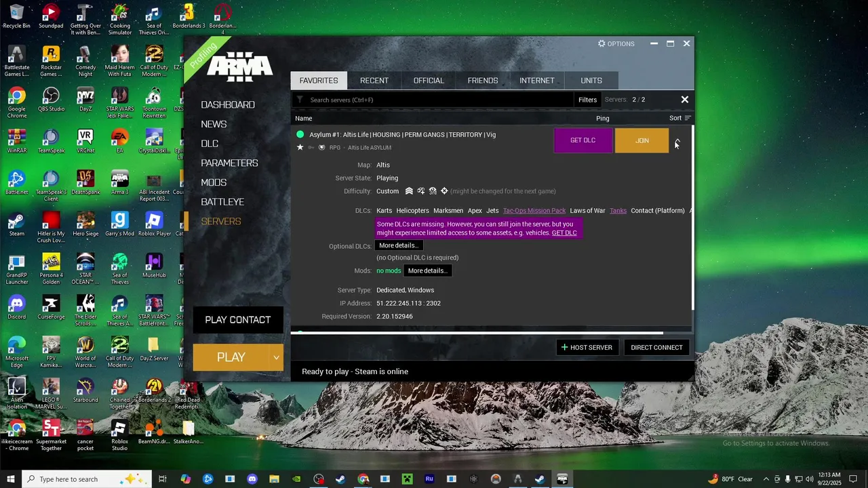This screenshot has width=868, height=488.
Task: Expand Mods More details
Action: [428, 270]
